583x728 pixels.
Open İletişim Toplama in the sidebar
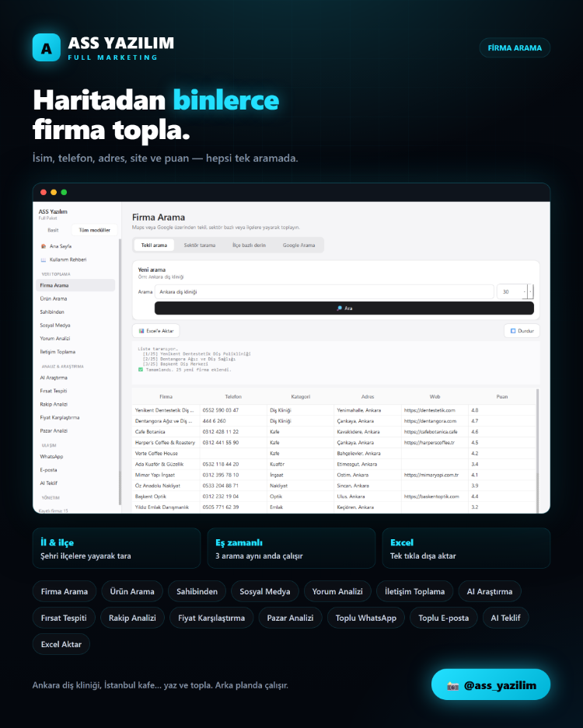click(75, 352)
